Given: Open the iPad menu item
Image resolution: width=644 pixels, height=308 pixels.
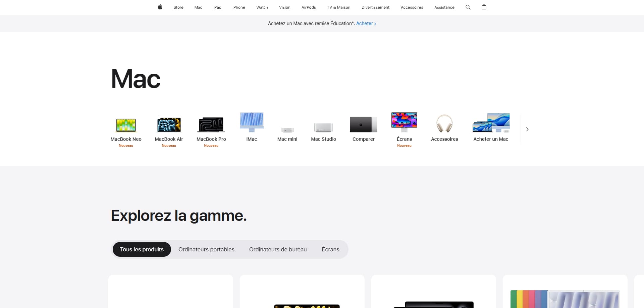Looking at the screenshot, I should (217, 7).
